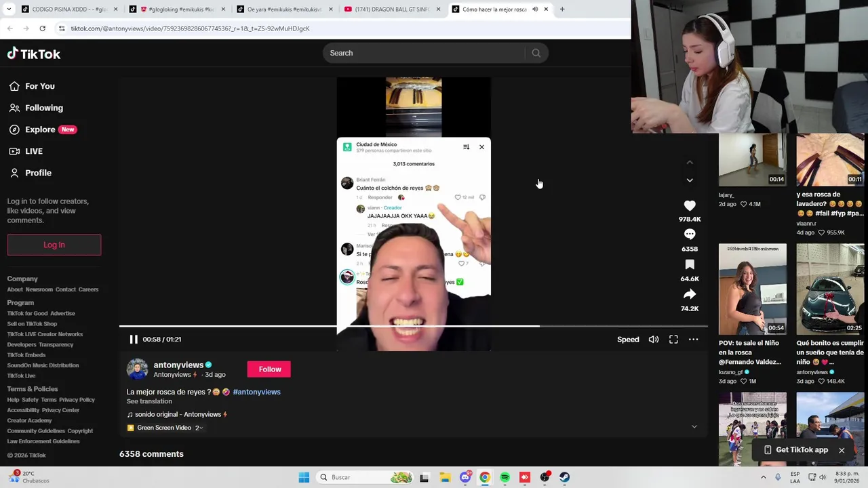
Task: Save video with the bookmark icon
Action: (690, 264)
